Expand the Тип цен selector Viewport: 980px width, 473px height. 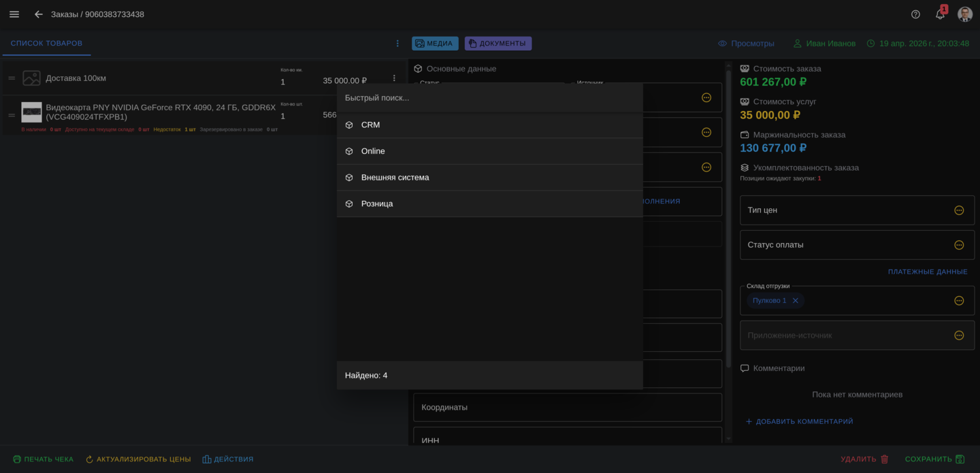958,210
